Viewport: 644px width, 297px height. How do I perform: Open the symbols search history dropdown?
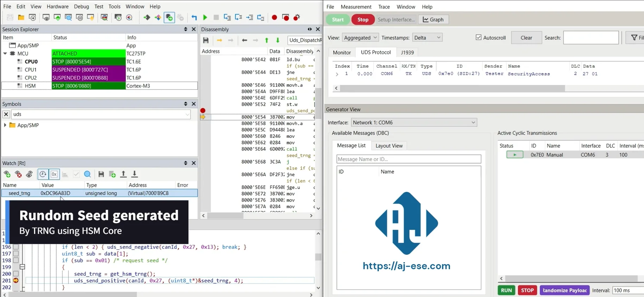pyautogui.click(x=187, y=114)
